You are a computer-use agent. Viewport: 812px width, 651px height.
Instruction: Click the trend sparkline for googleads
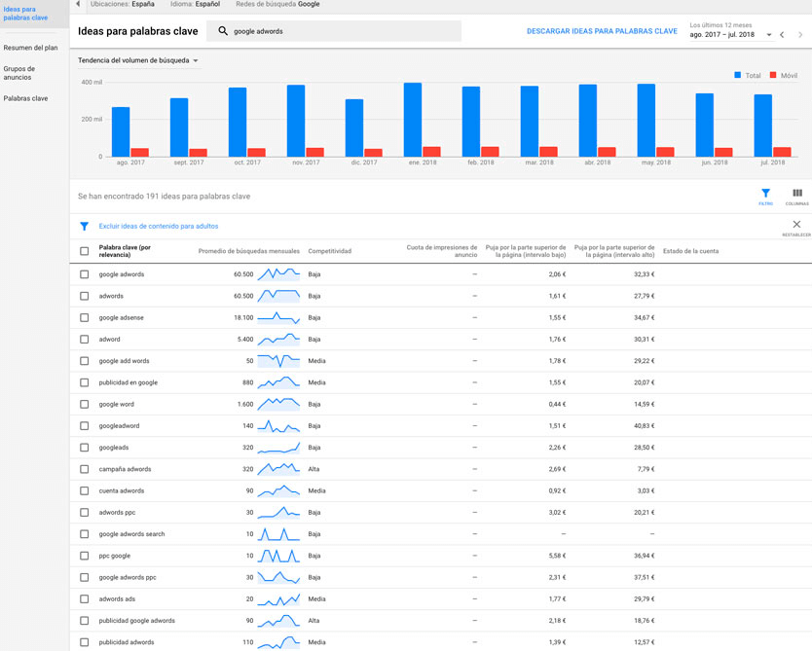(278, 447)
